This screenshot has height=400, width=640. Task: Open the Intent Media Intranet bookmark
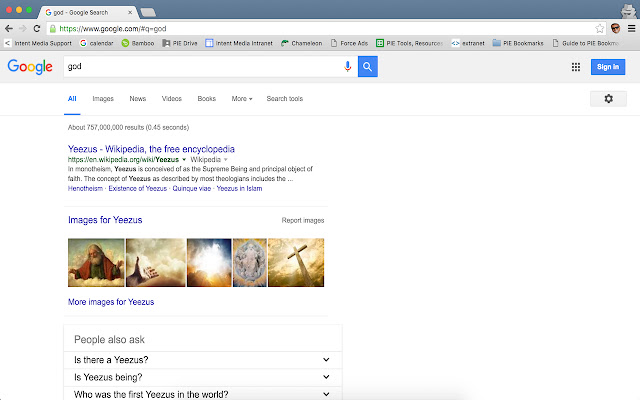[239, 43]
